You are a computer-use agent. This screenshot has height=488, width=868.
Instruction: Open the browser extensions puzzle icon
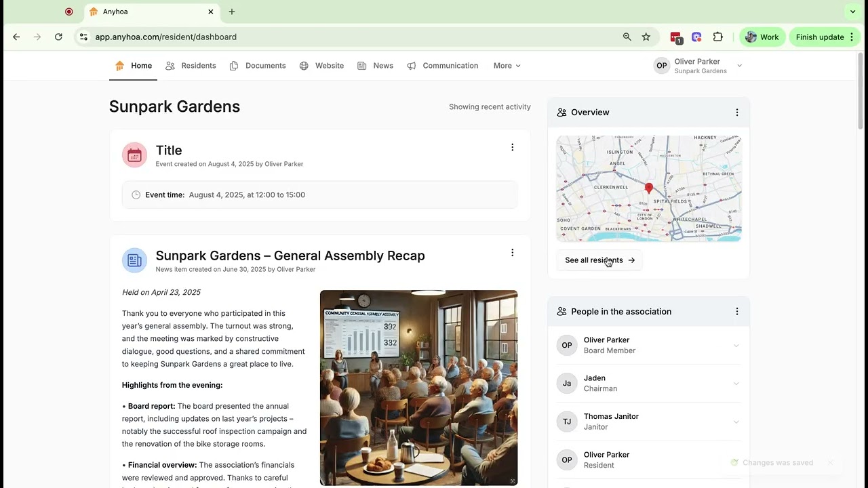point(718,37)
